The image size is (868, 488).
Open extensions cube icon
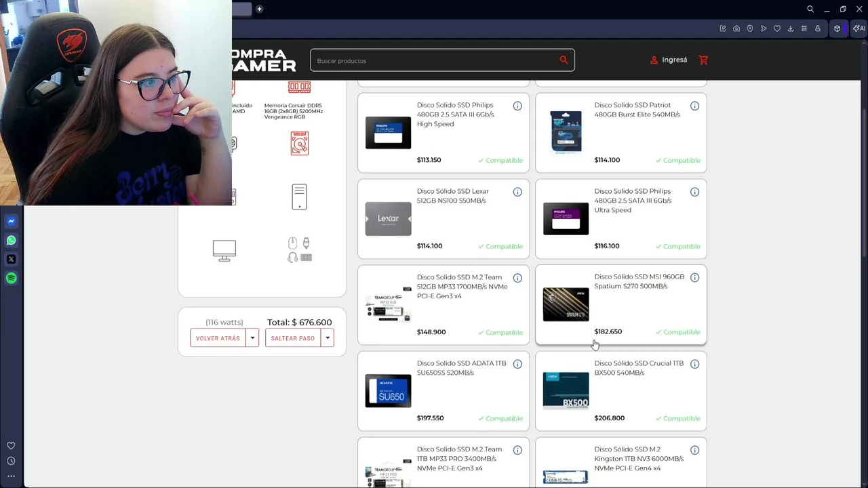pyautogui.click(x=837, y=28)
